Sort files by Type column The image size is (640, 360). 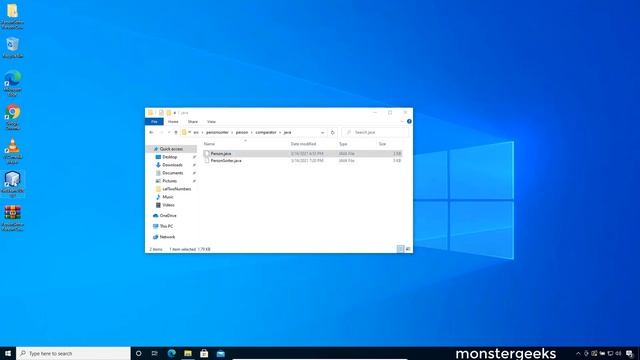343,144
